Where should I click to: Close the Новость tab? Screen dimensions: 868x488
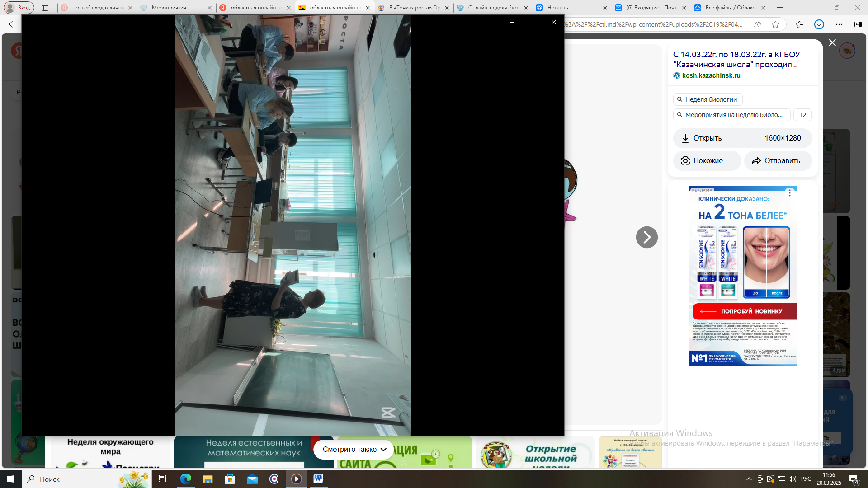pos(605,8)
